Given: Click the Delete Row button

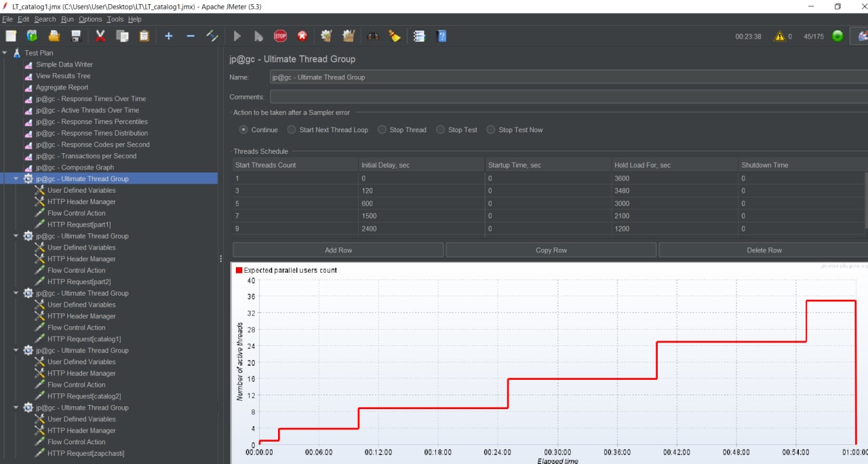Looking at the screenshot, I should (x=764, y=250).
